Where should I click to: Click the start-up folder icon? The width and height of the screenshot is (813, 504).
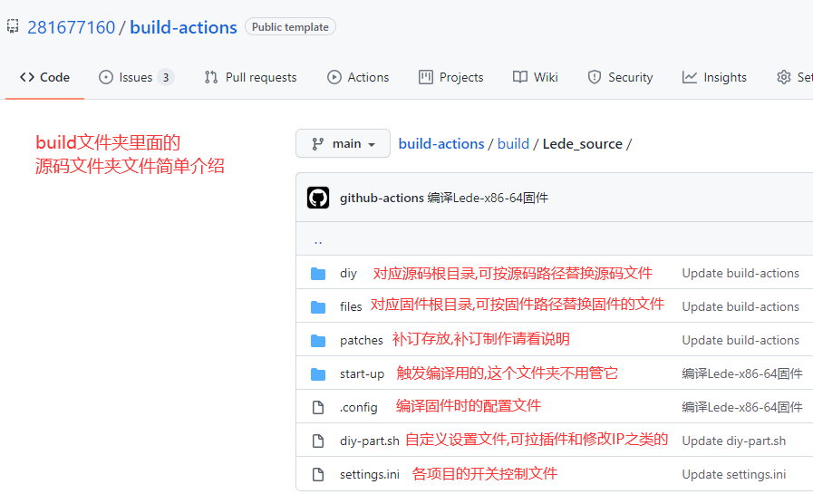[318, 374]
